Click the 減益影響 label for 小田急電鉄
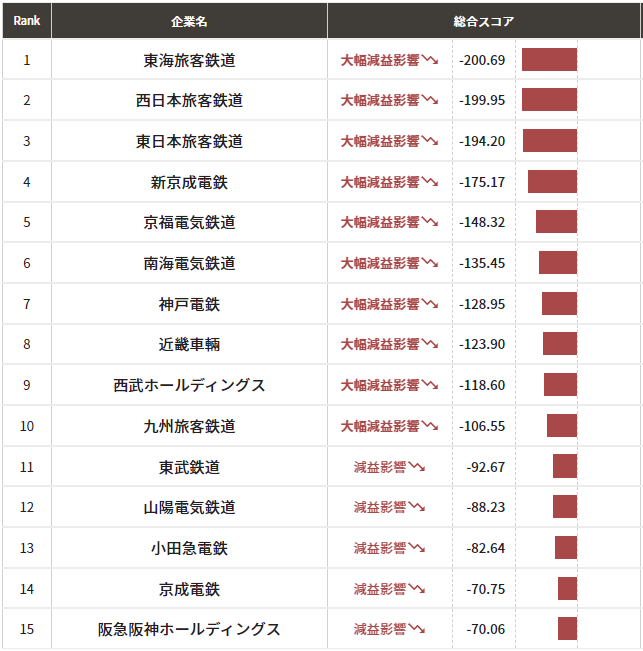 pos(389,548)
